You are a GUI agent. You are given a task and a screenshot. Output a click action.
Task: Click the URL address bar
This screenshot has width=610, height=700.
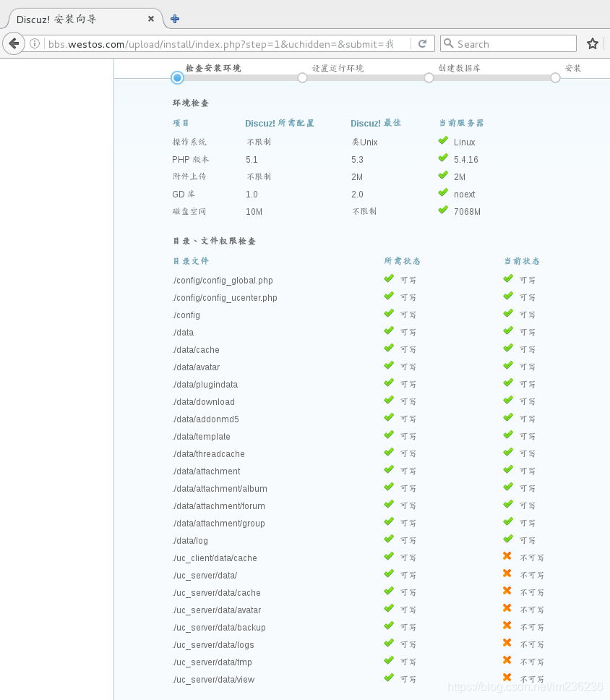point(228,43)
